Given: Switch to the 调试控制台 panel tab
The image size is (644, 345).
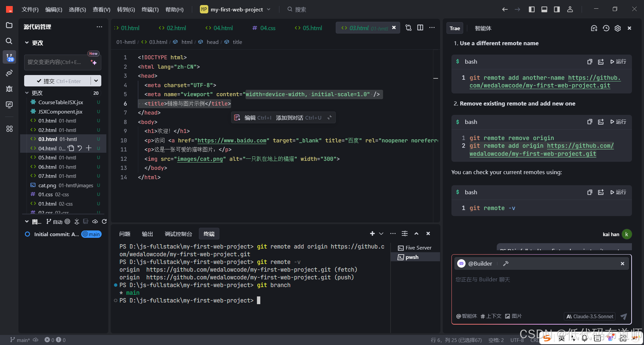Looking at the screenshot, I should click(x=178, y=234).
